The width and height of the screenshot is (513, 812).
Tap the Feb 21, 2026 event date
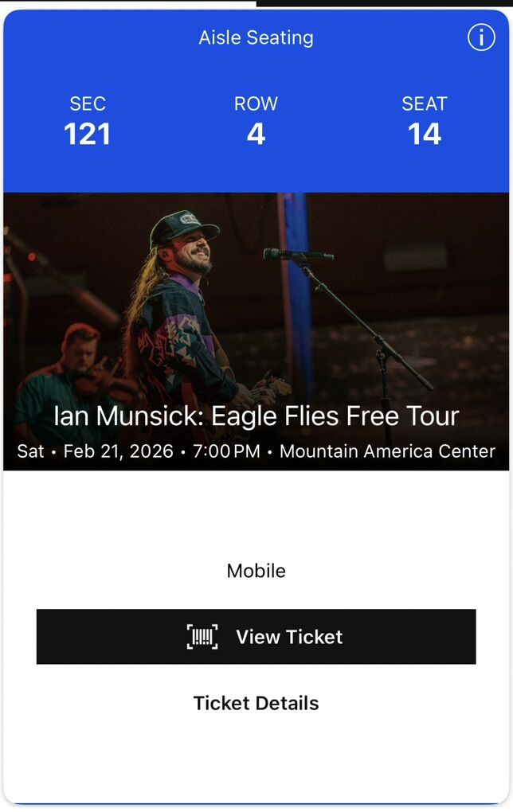[118, 451]
